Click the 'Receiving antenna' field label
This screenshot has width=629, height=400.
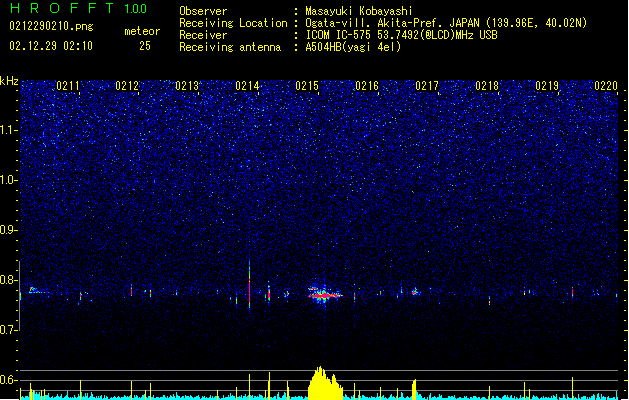(230, 47)
